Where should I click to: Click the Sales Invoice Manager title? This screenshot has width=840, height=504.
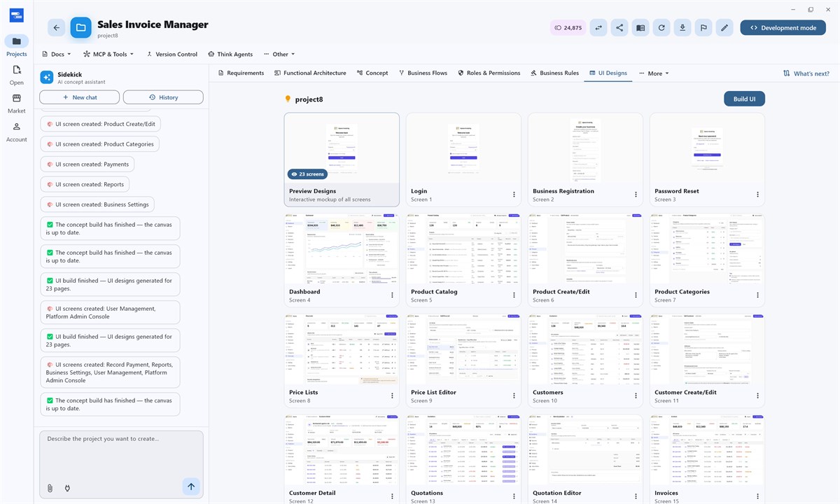(153, 24)
